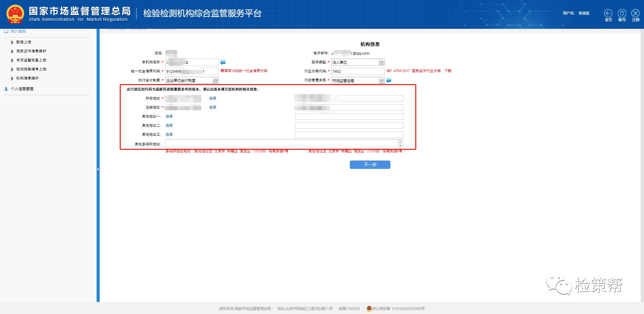Click the 下一步 button
644x314 pixels.
click(370, 165)
